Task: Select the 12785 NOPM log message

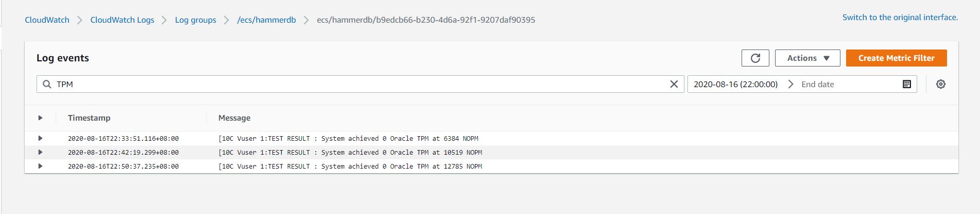Action: (350, 167)
